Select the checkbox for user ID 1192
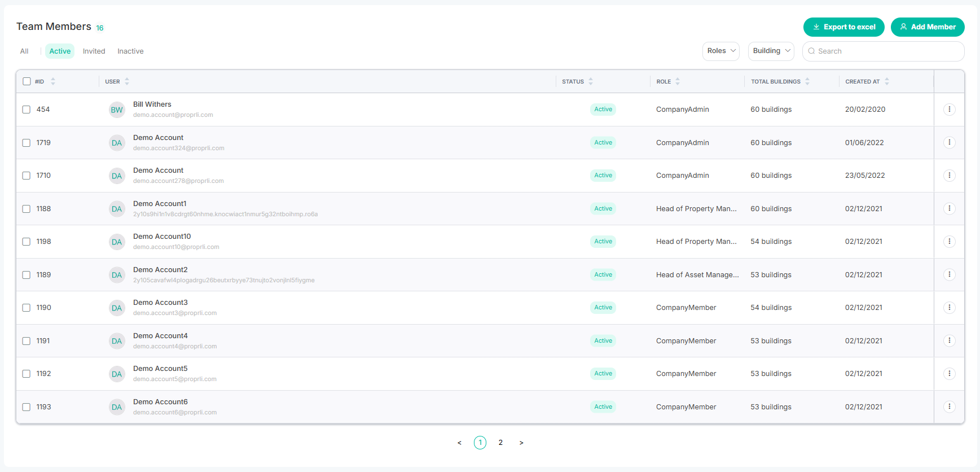The width and height of the screenshot is (980, 472). [27, 374]
